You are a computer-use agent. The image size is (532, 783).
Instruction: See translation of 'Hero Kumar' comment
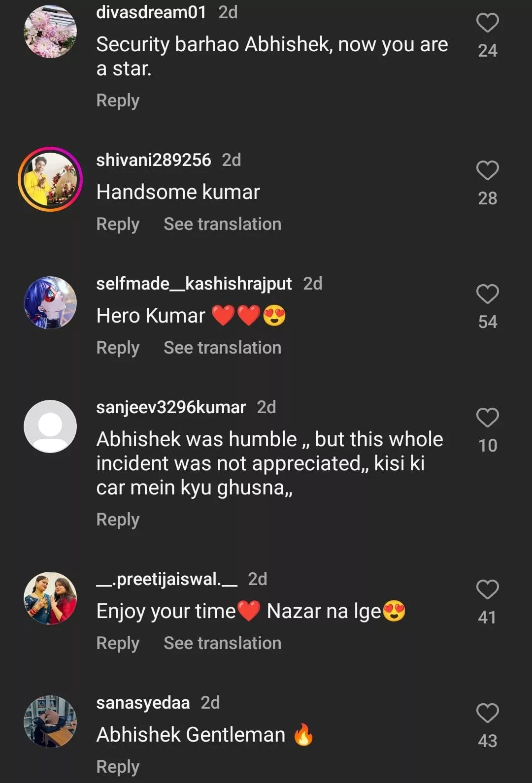[222, 348]
